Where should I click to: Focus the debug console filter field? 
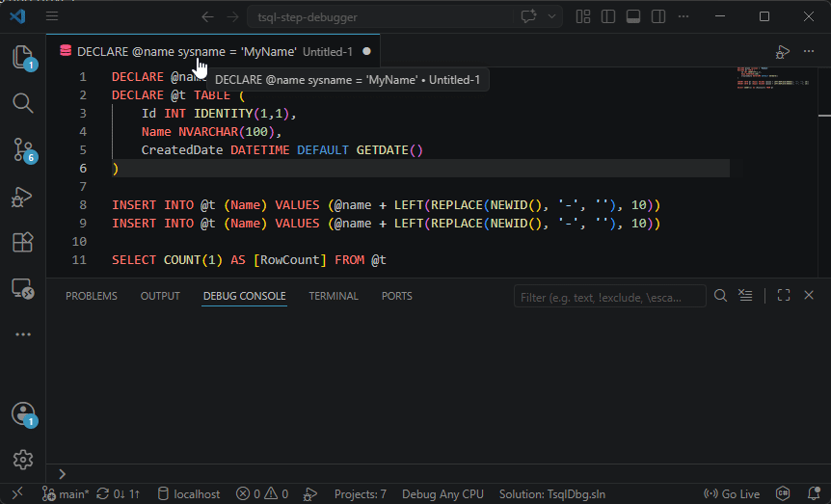(609, 296)
